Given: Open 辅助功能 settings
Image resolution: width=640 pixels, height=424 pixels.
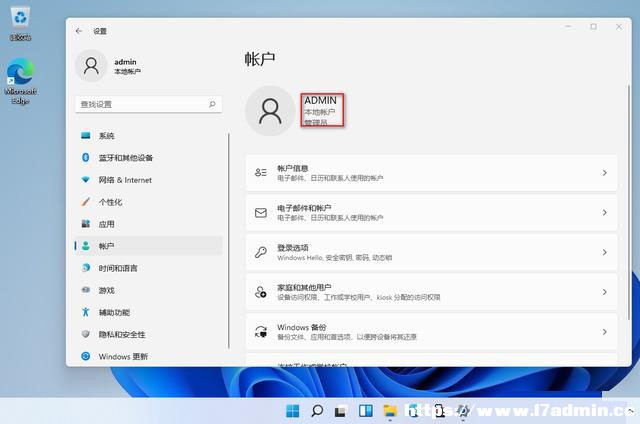Looking at the screenshot, I should 149,312.
